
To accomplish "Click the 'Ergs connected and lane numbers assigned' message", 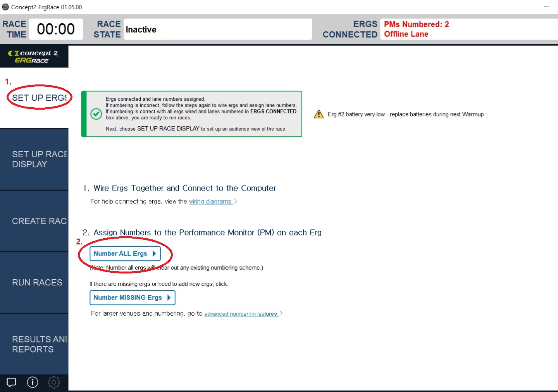I will tap(155, 99).
